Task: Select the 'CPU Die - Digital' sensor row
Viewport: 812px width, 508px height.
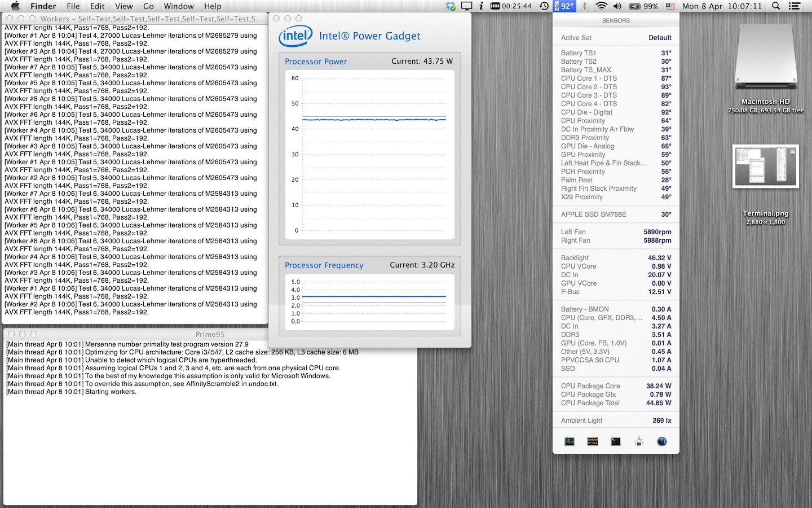Action: (x=616, y=112)
